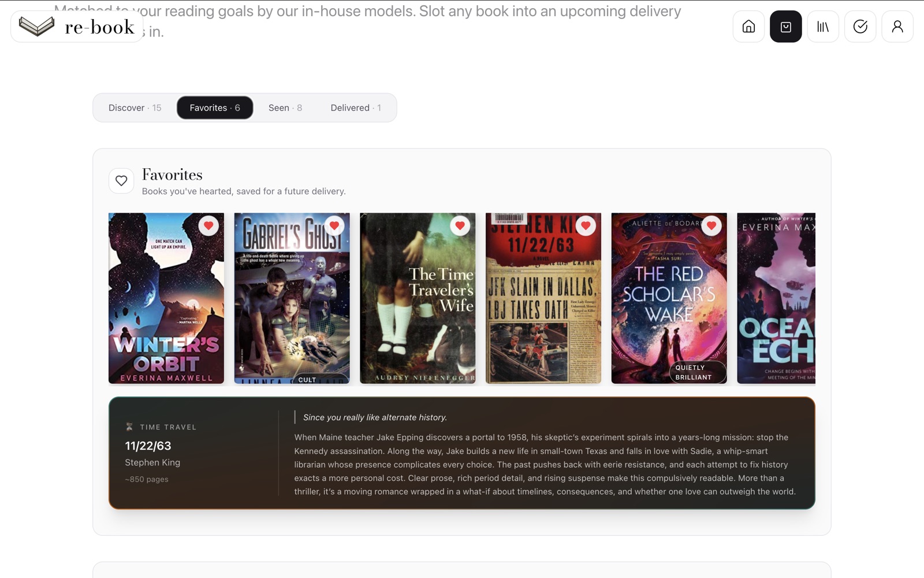Click the Favorites section heart outline icon

click(121, 181)
